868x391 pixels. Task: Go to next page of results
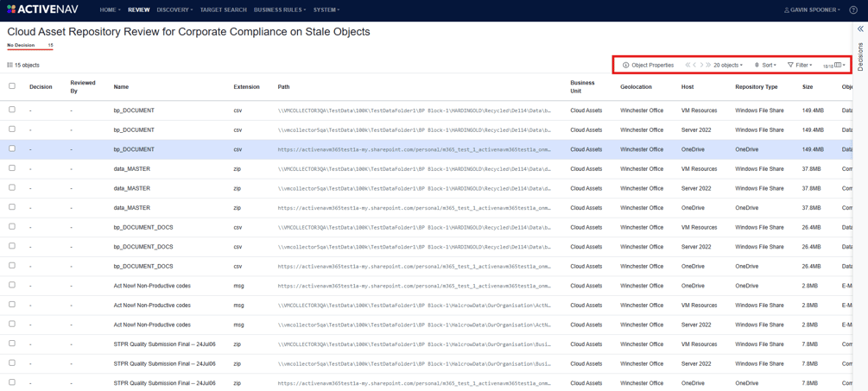tap(701, 66)
